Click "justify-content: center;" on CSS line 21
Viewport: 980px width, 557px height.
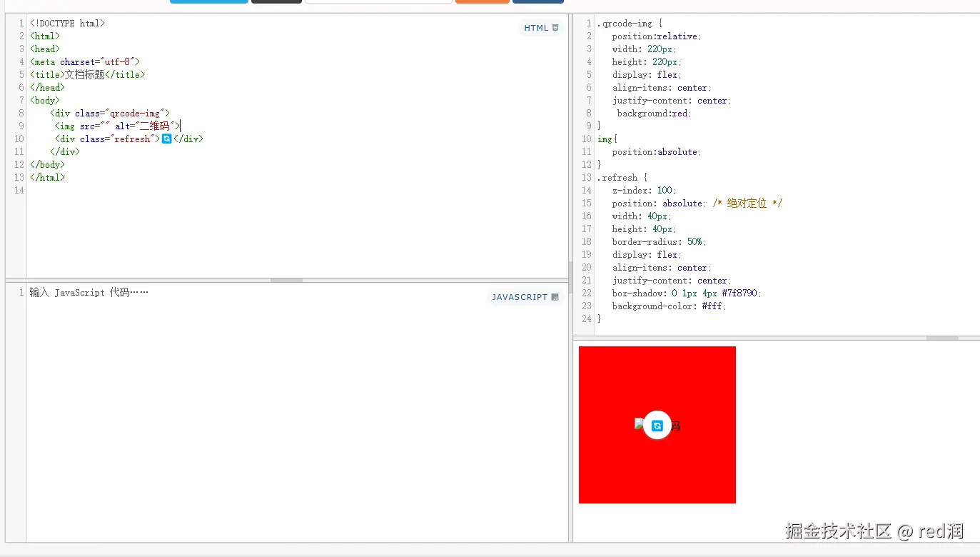[672, 280]
